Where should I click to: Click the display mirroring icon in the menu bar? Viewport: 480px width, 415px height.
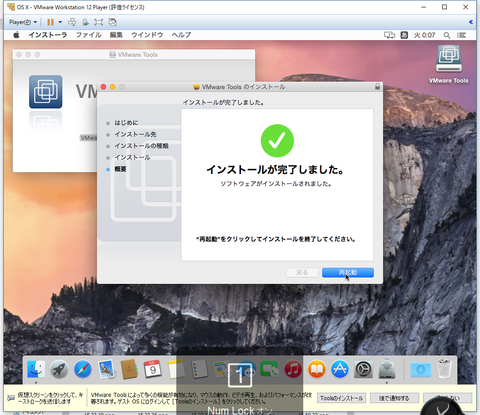tap(389, 35)
